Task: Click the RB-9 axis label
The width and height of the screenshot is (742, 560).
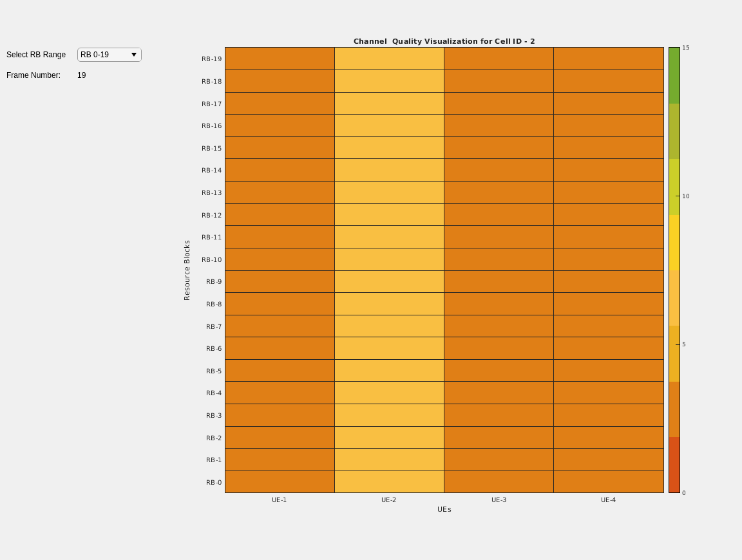Action: tap(214, 282)
